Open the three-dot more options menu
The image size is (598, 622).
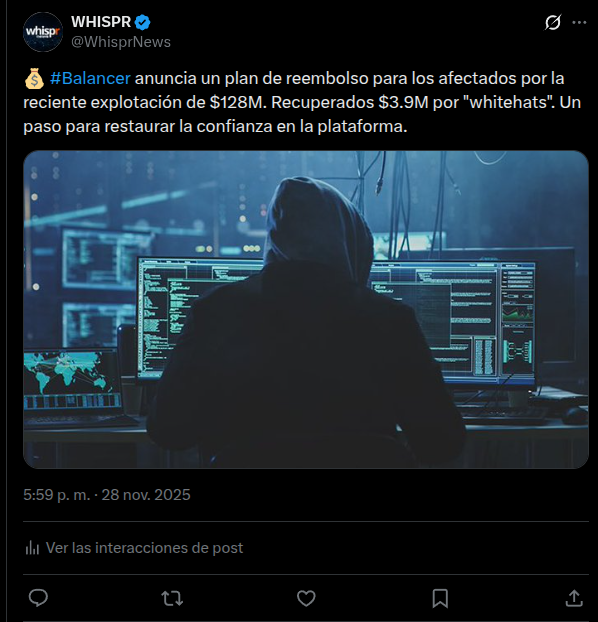pos(579,23)
